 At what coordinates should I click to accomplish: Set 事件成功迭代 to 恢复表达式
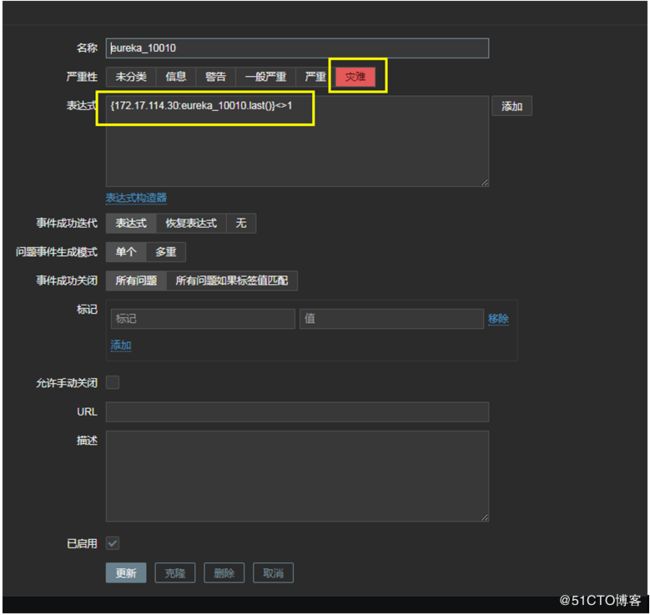191,223
